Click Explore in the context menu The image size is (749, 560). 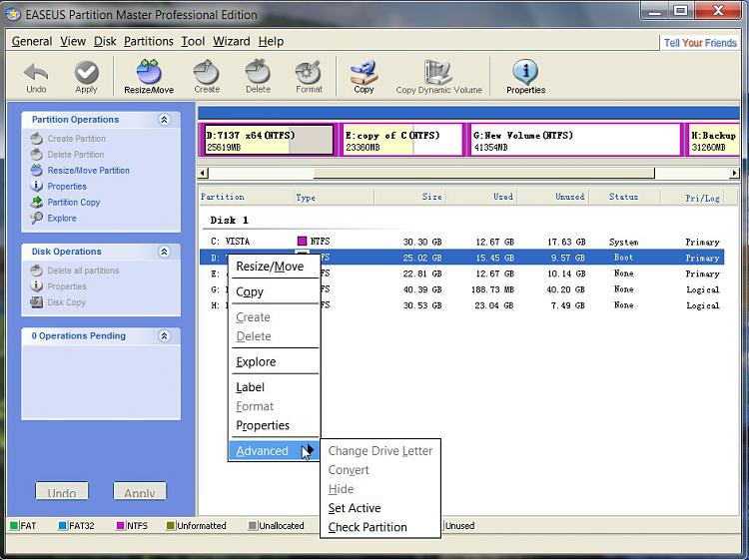256,362
